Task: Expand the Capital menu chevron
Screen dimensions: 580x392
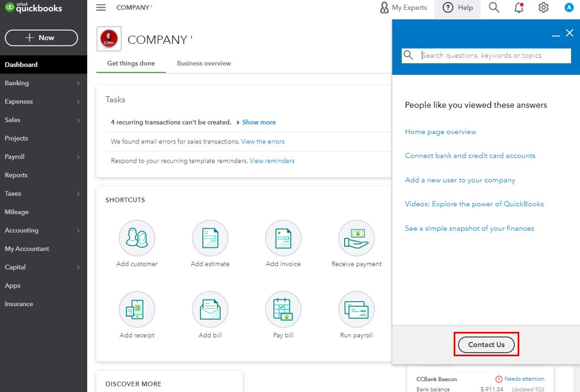Action: point(78,267)
